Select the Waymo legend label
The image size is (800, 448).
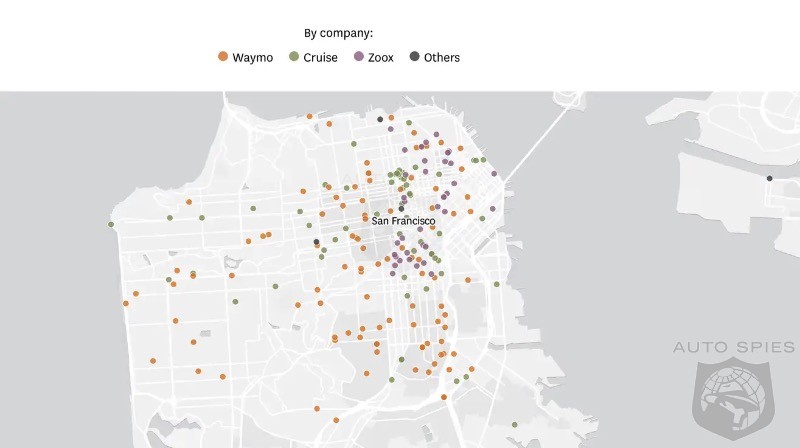pyautogui.click(x=252, y=57)
